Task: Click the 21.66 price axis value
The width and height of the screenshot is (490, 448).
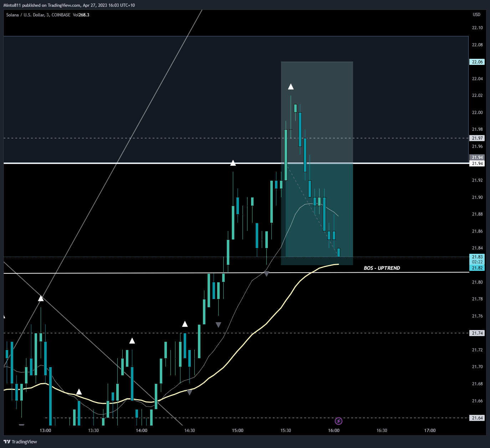Action: pyautogui.click(x=477, y=401)
